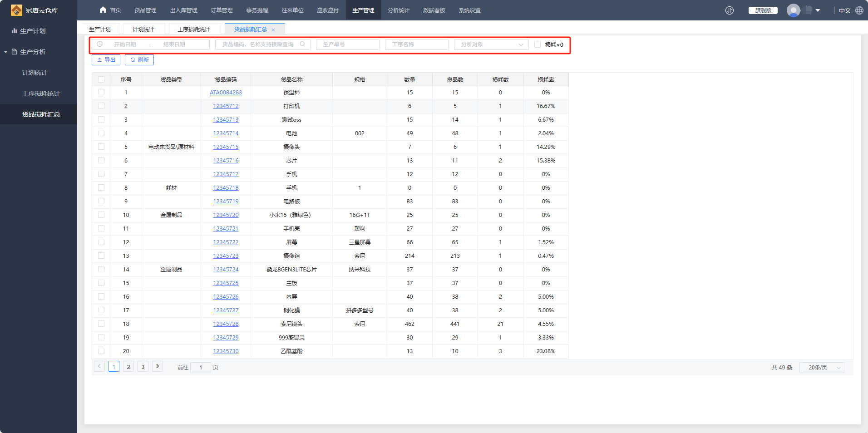Go to next page using right arrow
Screen dimensions: 868x433
point(158,366)
